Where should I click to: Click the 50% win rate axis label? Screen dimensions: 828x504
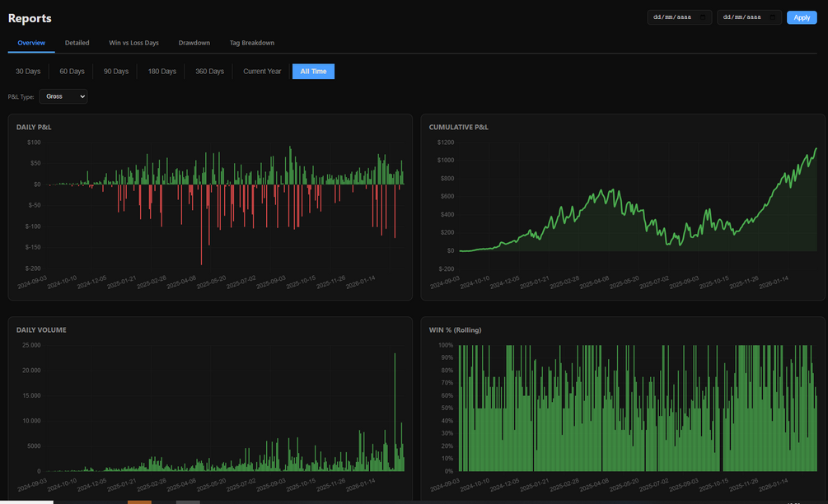447,408
